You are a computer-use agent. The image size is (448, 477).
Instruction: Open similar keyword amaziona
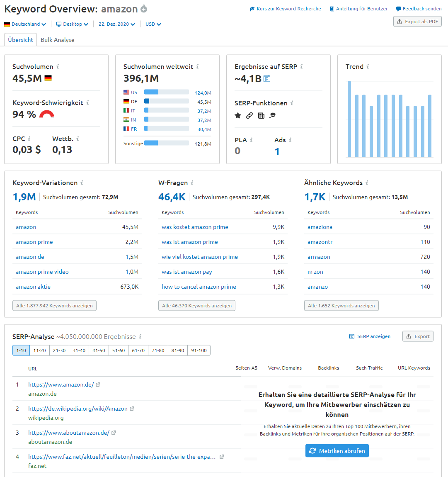coord(320,227)
